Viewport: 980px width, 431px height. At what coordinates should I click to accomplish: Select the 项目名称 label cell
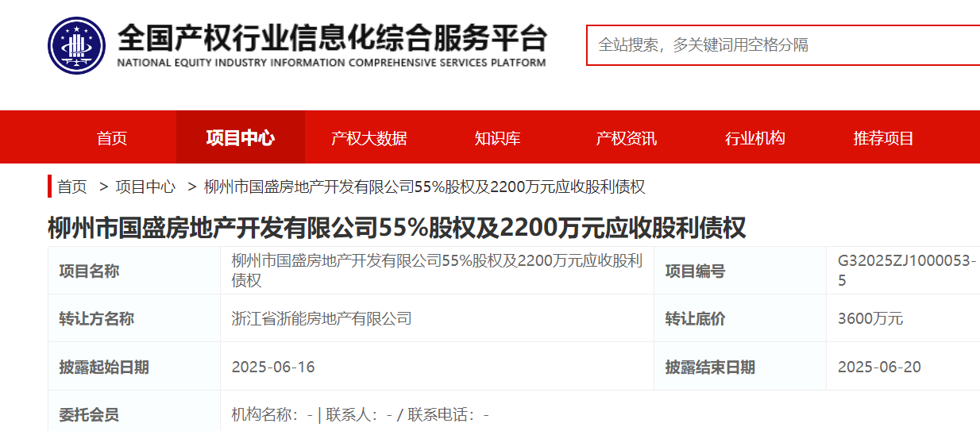(134, 271)
